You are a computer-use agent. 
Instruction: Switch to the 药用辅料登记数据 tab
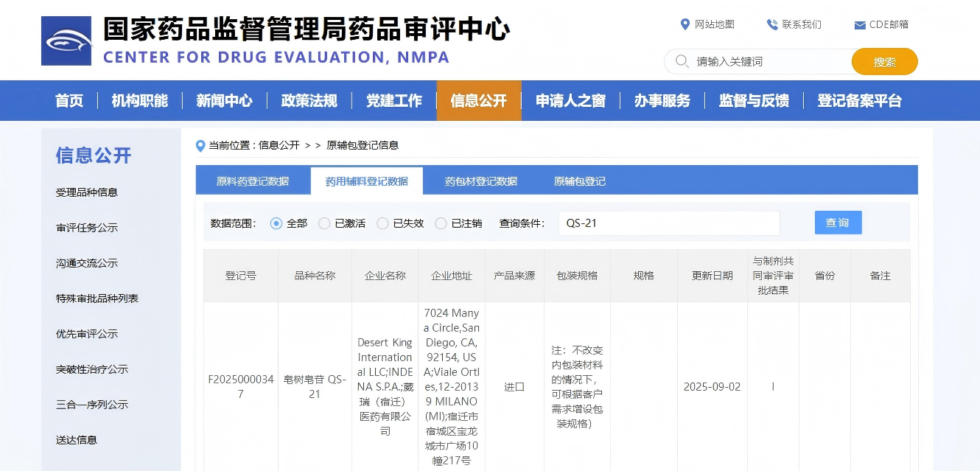367,181
